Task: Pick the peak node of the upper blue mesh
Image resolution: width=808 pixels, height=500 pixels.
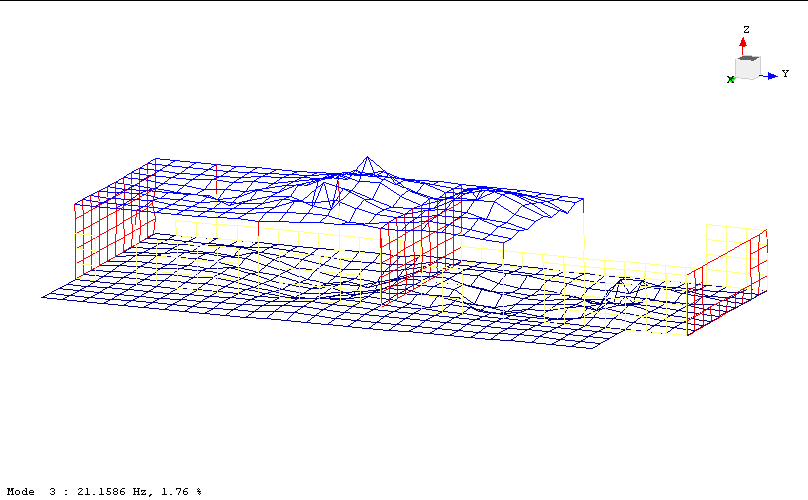Action: click(368, 157)
